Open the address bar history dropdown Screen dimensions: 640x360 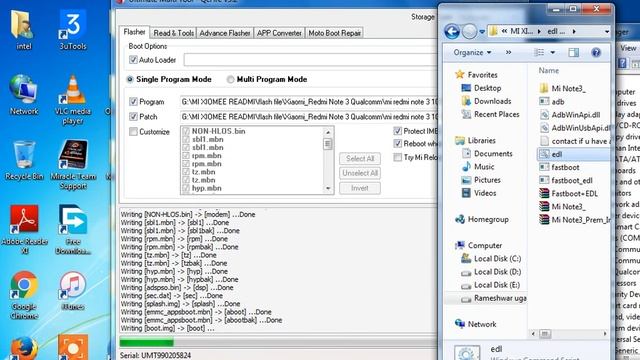coord(607,31)
